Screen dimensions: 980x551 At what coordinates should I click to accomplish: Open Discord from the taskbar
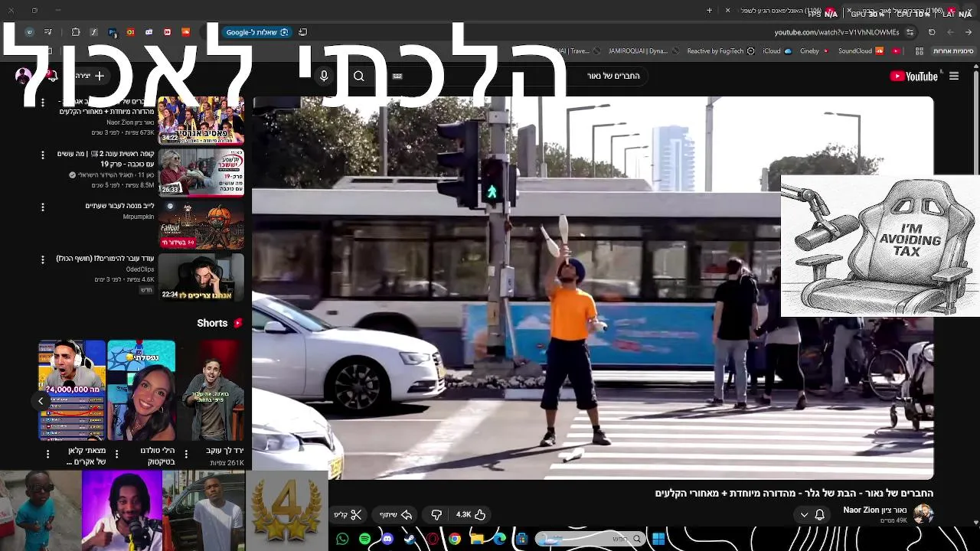point(387,539)
